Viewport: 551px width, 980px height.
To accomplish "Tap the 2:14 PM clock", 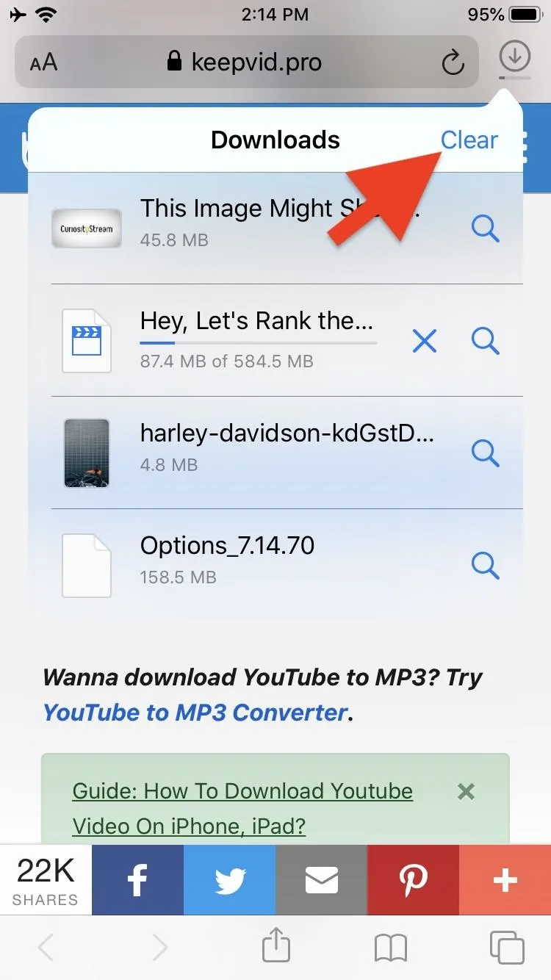I will (275, 15).
